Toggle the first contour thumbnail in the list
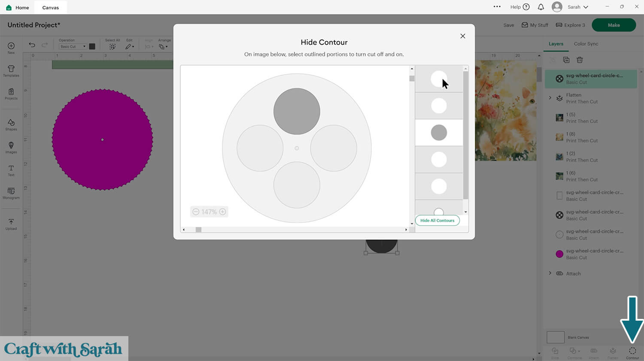 [439, 79]
